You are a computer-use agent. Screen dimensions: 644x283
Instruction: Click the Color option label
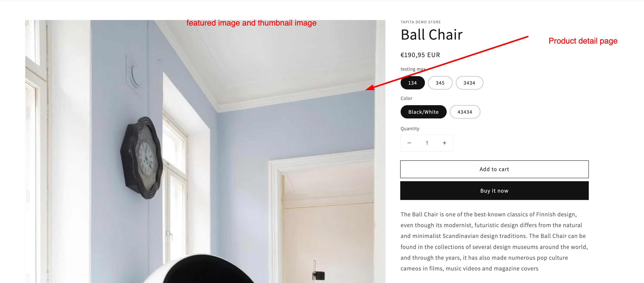click(406, 98)
